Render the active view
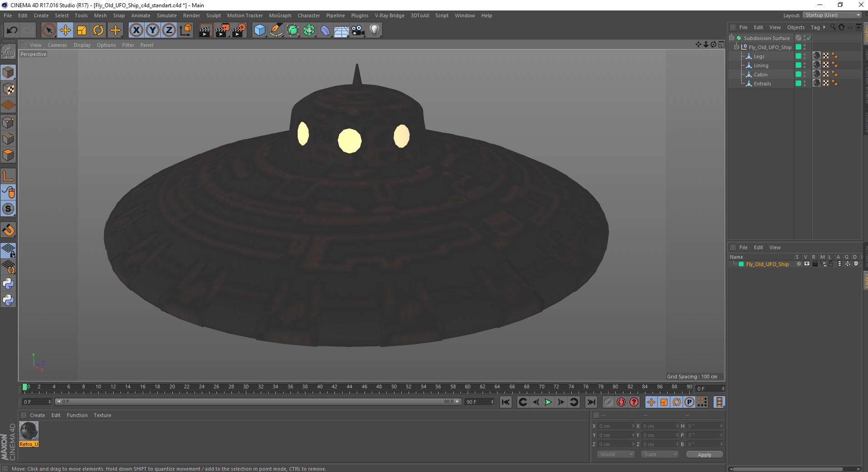This screenshot has height=472, width=868. click(205, 30)
